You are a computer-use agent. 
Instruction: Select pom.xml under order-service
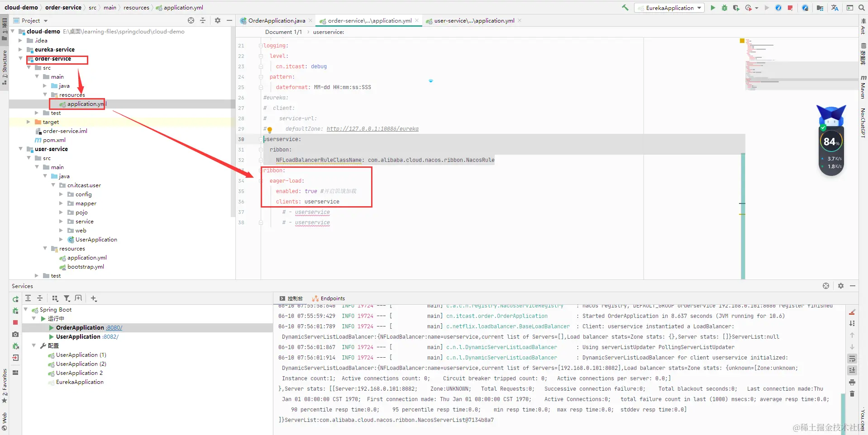pos(54,140)
